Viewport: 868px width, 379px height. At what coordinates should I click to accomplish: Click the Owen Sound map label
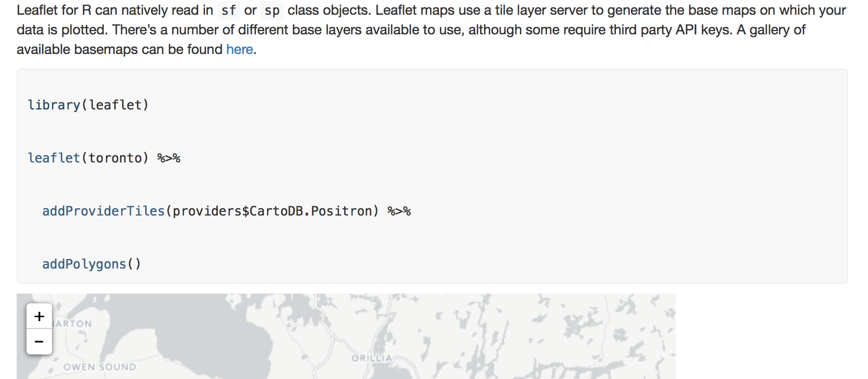[x=100, y=367]
